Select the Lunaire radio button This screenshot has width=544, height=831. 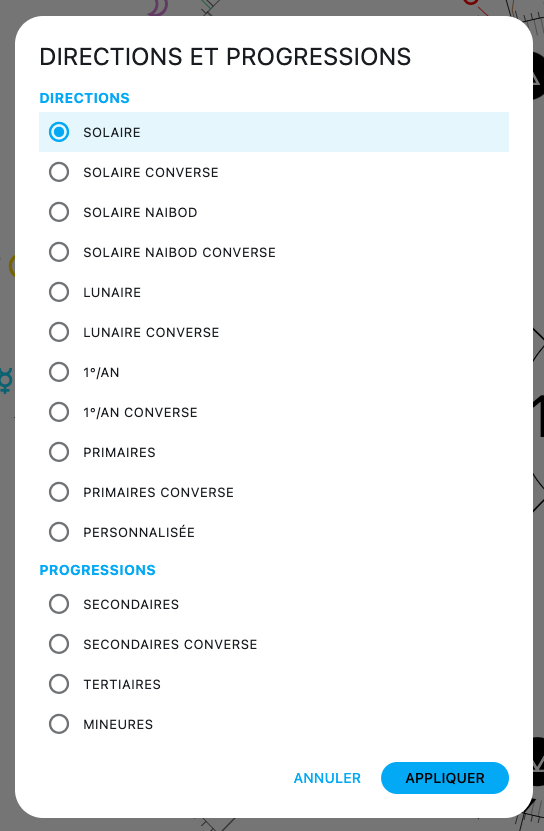coord(274,292)
